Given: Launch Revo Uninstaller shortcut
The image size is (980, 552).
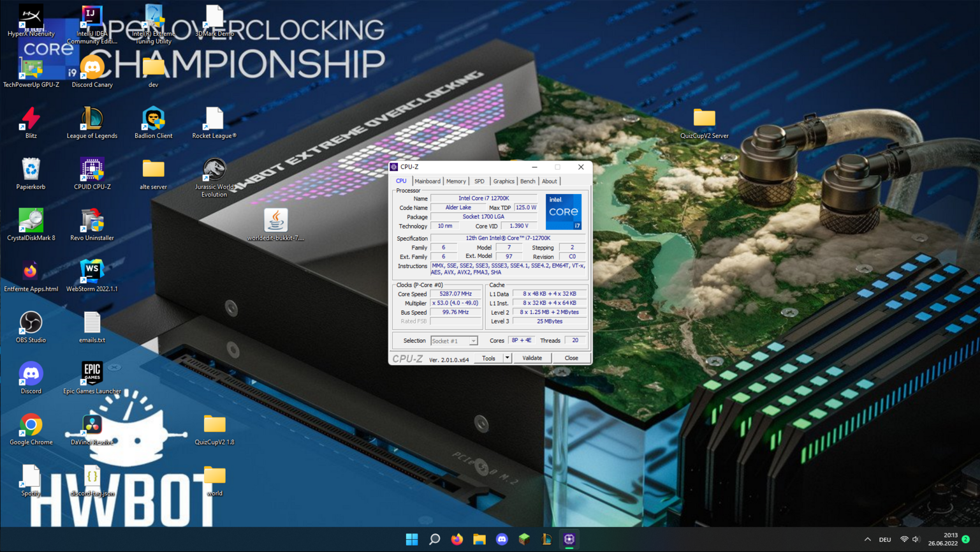Looking at the screenshot, I should (92, 225).
